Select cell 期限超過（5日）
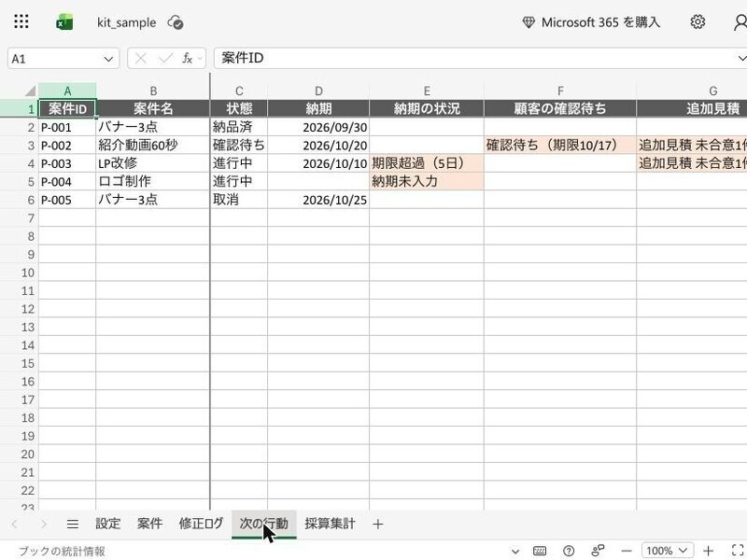The image size is (747, 560). pyautogui.click(x=427, y=163)
